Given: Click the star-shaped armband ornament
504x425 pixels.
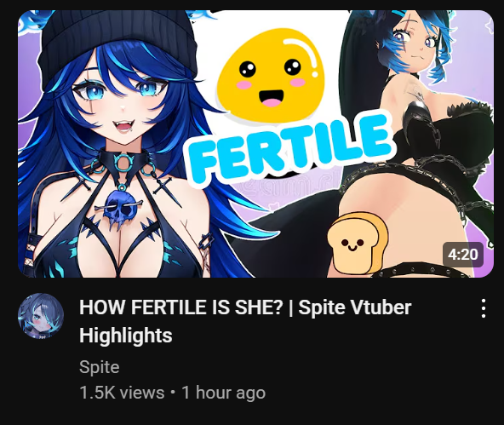Looking at the screenshot, I should tap(205, 240).
